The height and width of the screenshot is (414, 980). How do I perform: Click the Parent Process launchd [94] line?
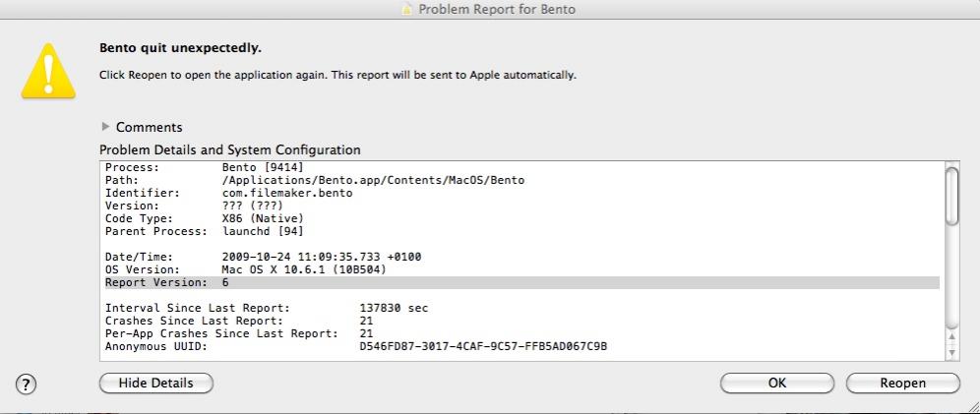(205, 232)
